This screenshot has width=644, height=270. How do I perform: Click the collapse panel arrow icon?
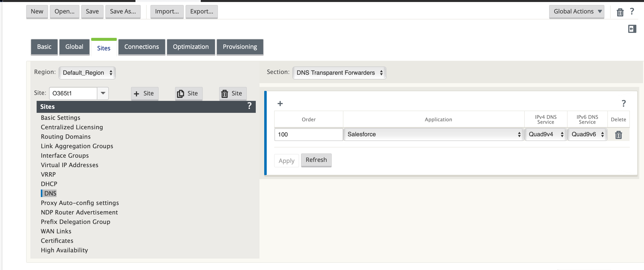632,29
